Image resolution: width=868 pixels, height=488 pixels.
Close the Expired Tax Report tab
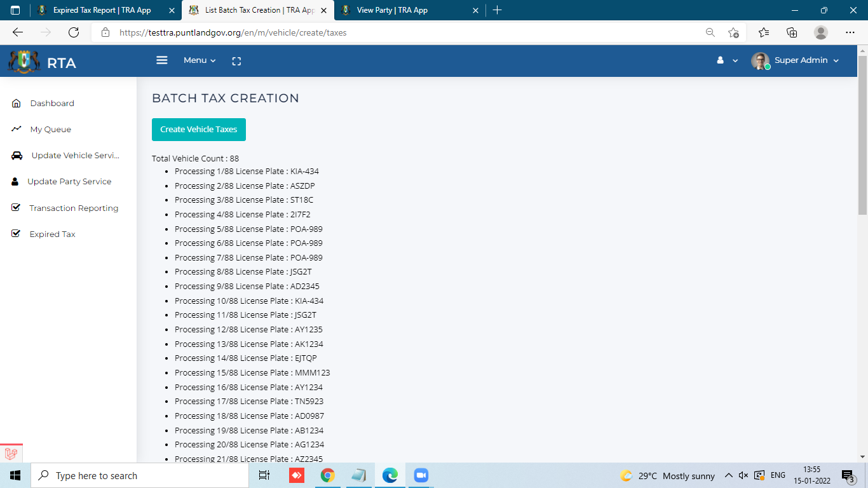(172, 10)
